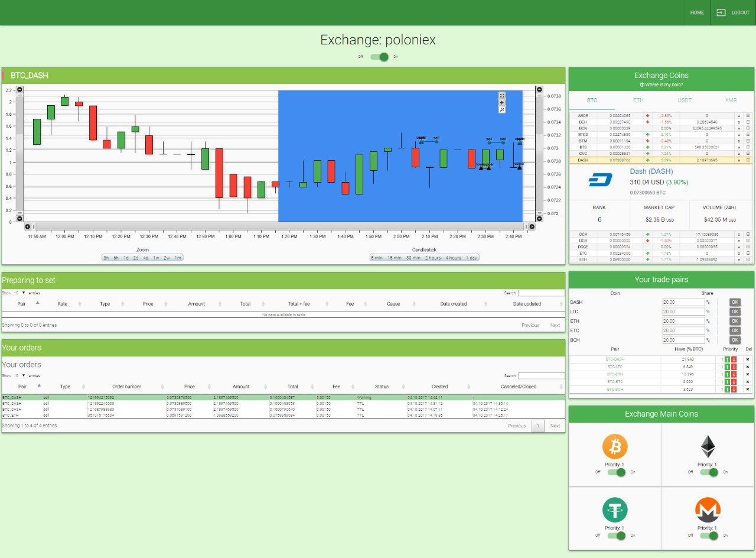Image resolution: width=756 pixels, height=558 pixels.
Task: Select the chart pan (move) tool
Action: click(502, 103)
